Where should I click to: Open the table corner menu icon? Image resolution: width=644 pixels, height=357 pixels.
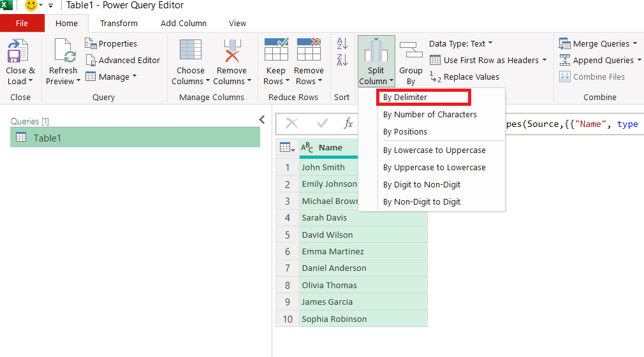287,147
